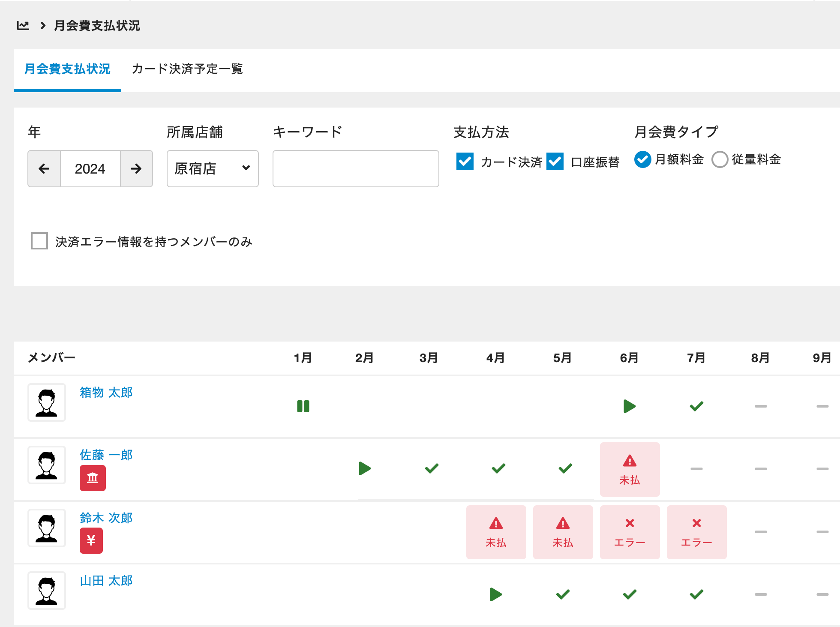Select the 月会費支払状況 tab
840x627 pixels.
[x=67, y=69]
